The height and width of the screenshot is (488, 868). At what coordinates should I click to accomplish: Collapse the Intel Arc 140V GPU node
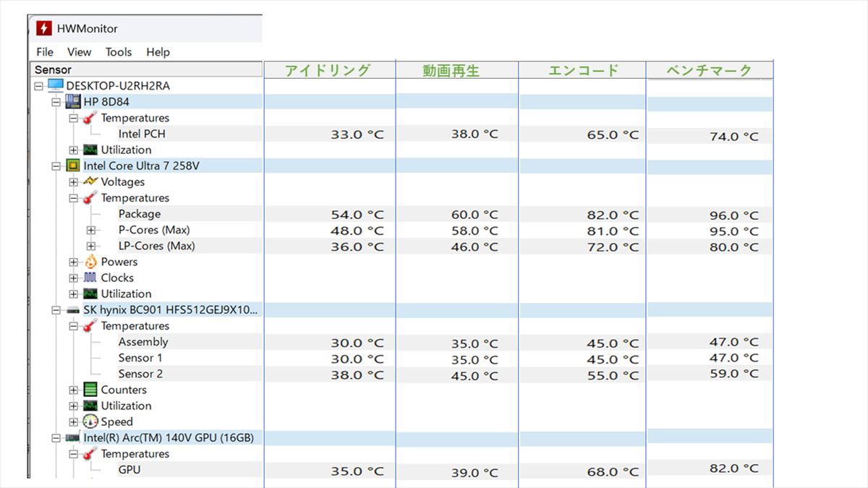pos(56,438)
